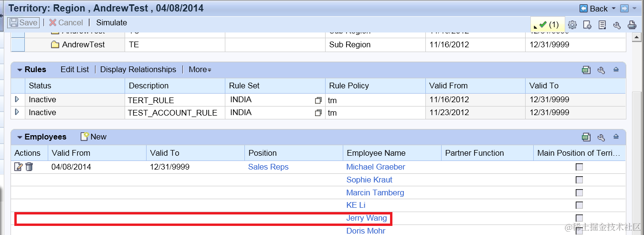Click the Save button
Screen dimensions: 644x235
click(23, 22)
